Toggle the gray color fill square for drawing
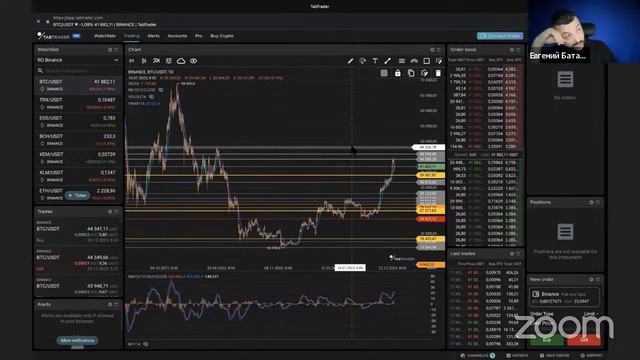This screenshot has height=360, width=640. click(384, 73)
